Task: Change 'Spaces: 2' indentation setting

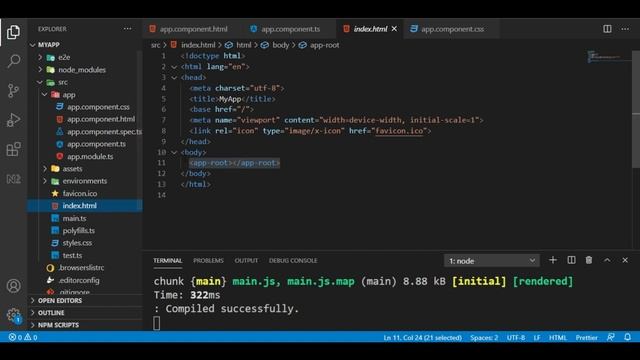Action: coord(484,338)
